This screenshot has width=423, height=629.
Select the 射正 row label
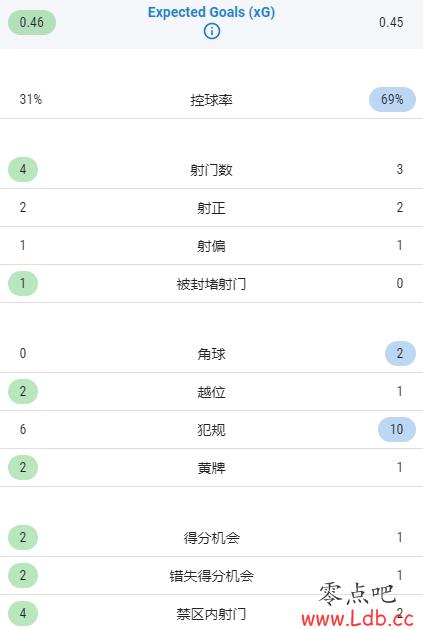[212, 208]
